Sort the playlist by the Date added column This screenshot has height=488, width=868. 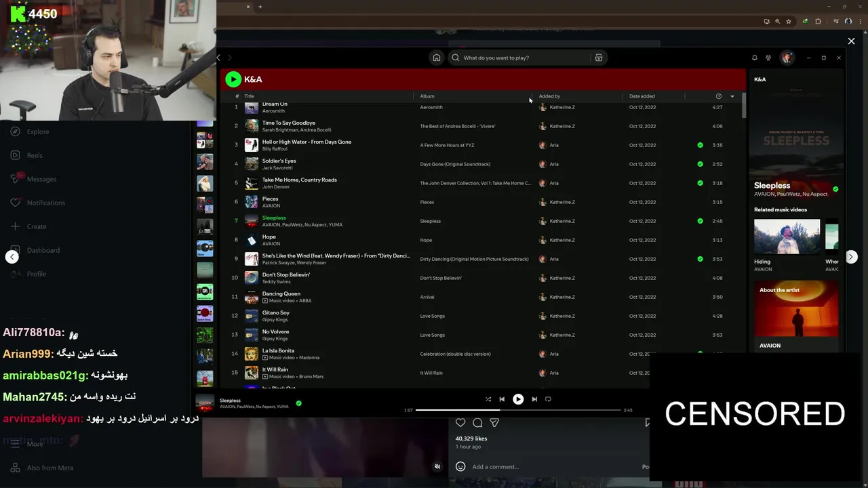[x=642, y=96]
